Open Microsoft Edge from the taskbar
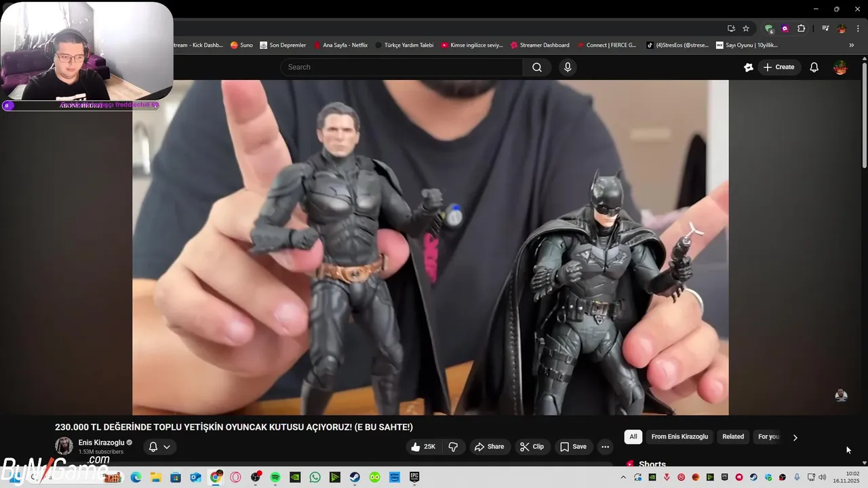Viewport: 868px width, 488px height. click(136, 477)
